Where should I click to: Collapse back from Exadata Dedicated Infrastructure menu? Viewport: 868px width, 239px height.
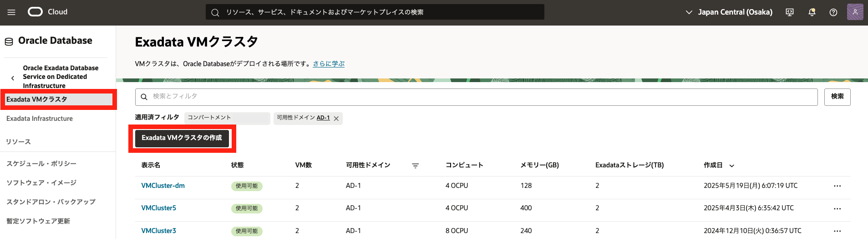coord(13,78)
